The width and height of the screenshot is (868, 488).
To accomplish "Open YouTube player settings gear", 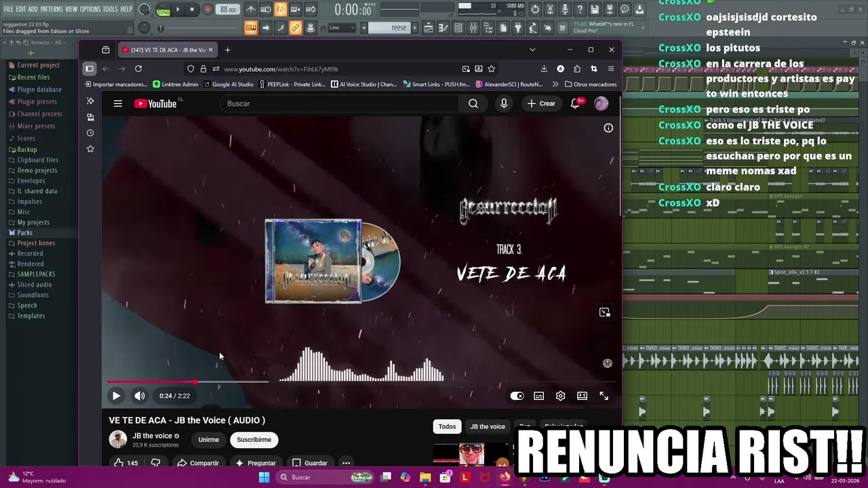I will coord(560,396).
